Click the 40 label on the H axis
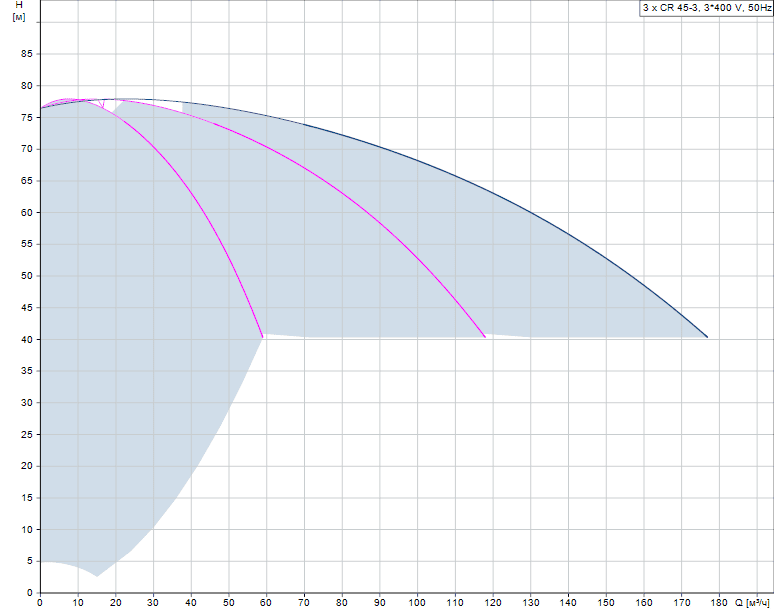Image resolution: width=774 pixels, height=611 pixels. pos(27,340)
